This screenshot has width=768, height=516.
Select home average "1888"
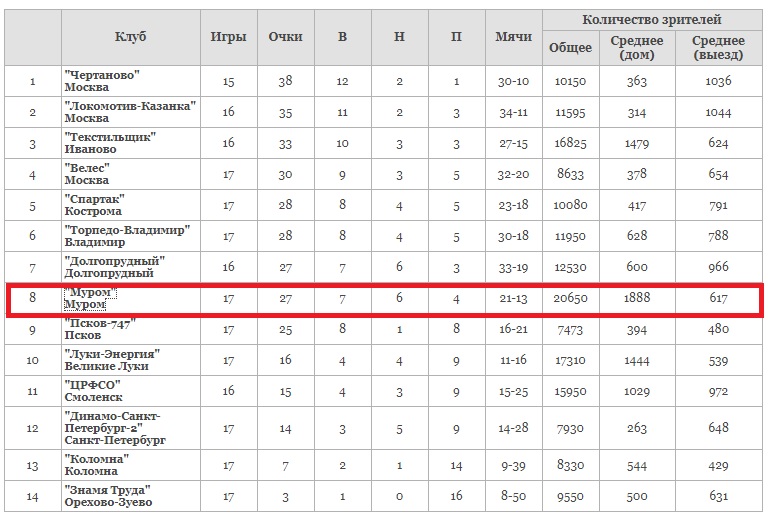click(637, 298)
